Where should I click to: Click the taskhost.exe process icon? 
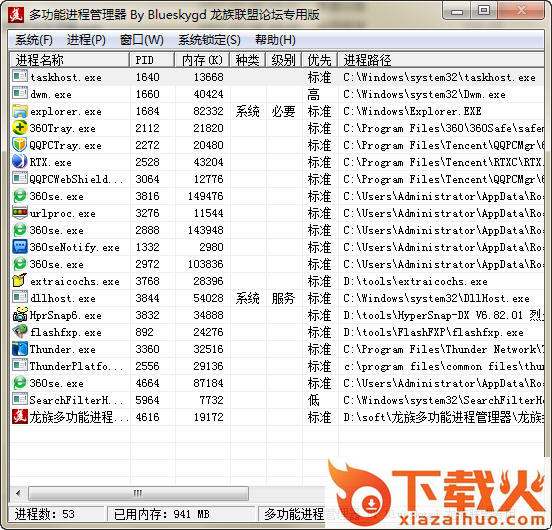coord(20,77)
